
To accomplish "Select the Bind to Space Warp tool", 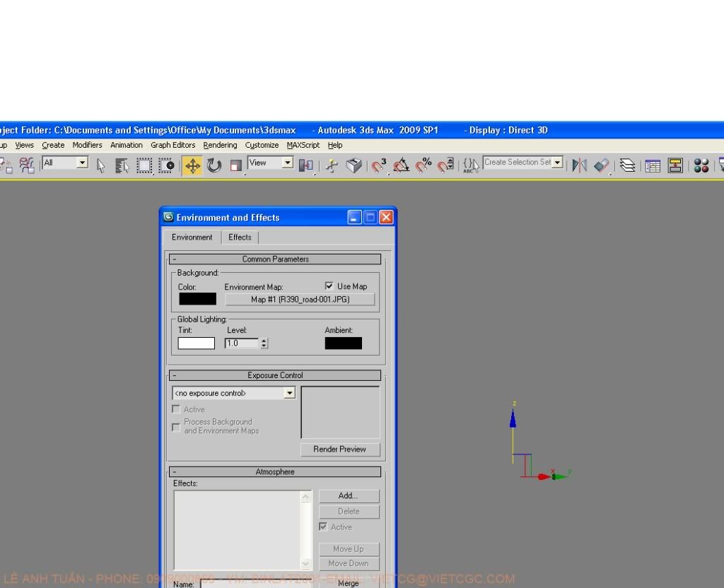I will click(27, 165).
